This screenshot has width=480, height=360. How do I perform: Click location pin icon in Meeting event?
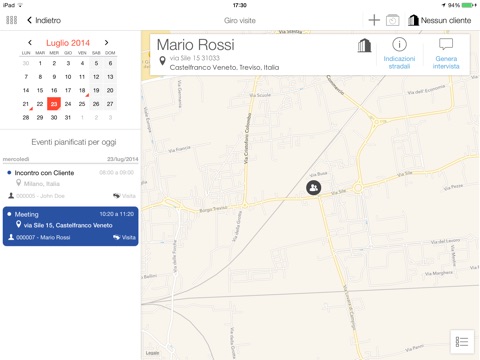(19, 224)
